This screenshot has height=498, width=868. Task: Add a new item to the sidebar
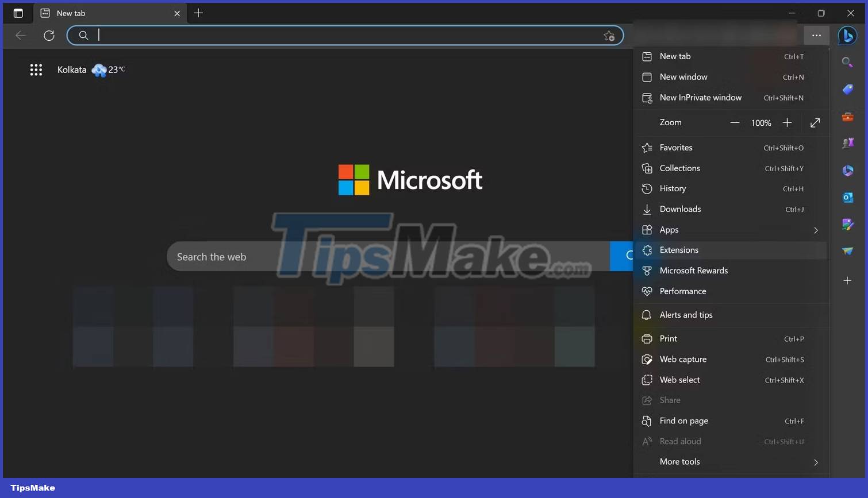848,280
